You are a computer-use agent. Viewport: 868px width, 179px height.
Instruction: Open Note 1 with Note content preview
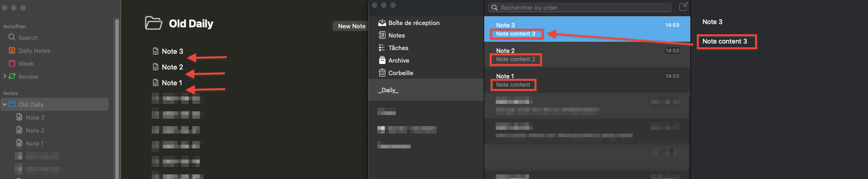tap(587, 80)
